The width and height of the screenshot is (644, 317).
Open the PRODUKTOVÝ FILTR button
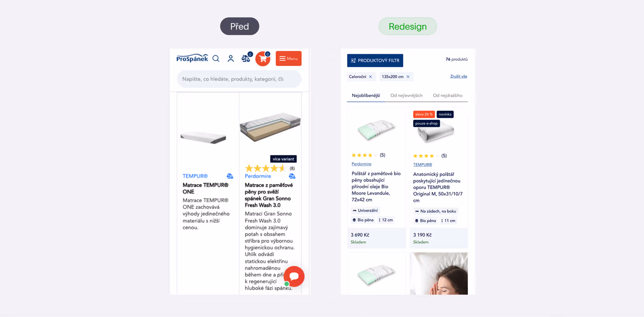375,61
